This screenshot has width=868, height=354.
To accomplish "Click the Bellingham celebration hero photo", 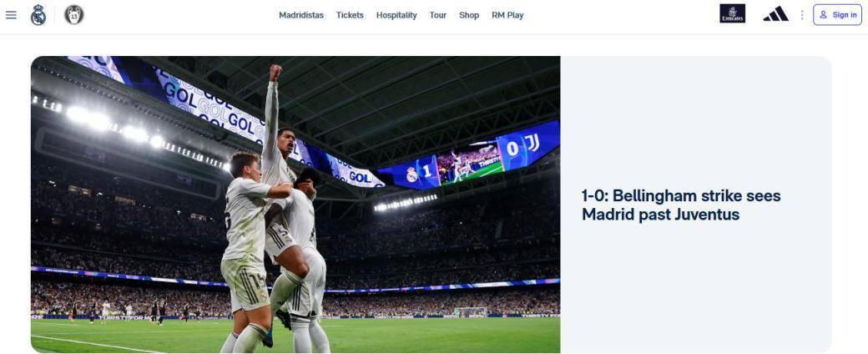I will [295, 205].
